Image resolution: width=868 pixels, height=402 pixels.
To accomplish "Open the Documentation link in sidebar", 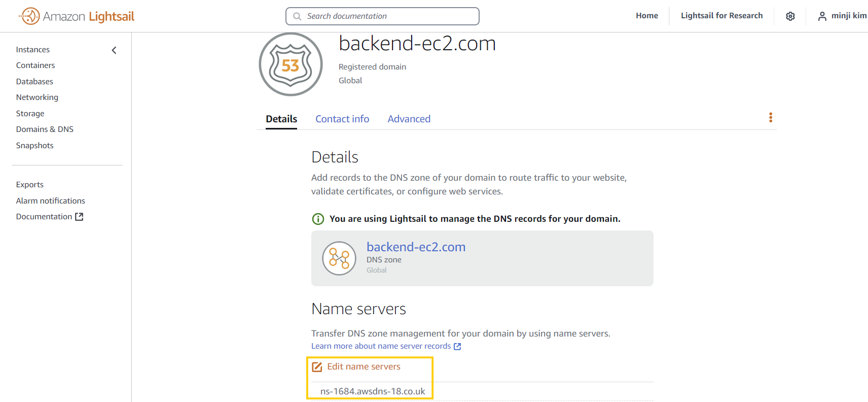I will coord(44,217).
